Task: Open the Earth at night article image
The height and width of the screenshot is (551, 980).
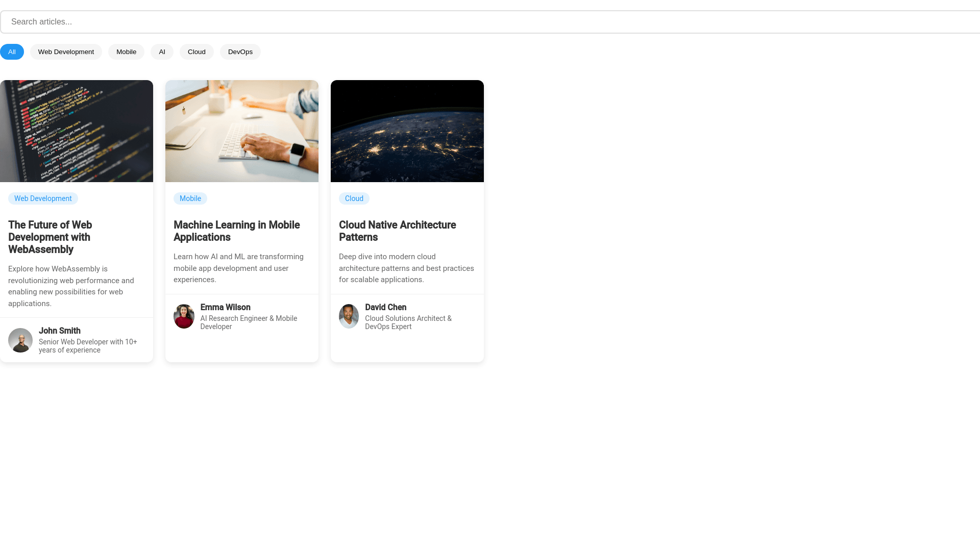Action: tap(407, 131)
